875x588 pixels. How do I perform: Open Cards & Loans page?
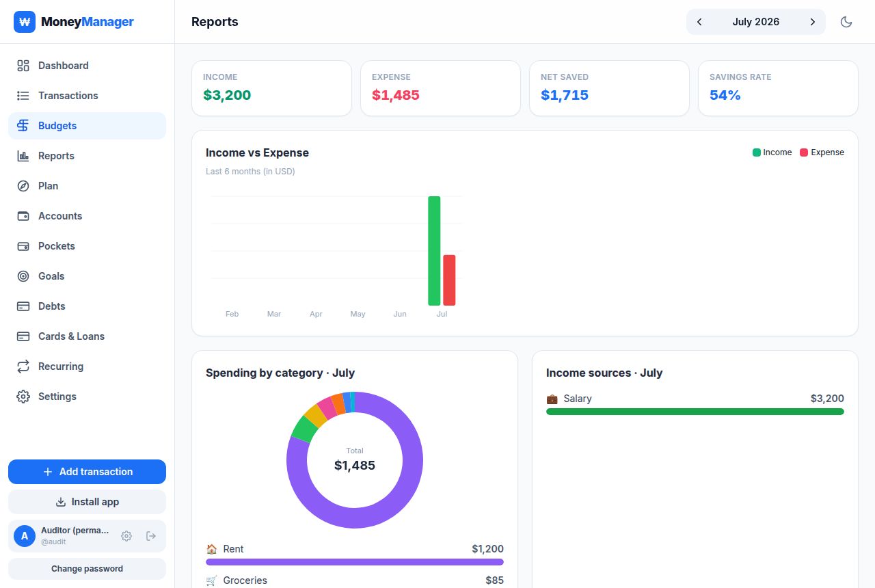87,336
